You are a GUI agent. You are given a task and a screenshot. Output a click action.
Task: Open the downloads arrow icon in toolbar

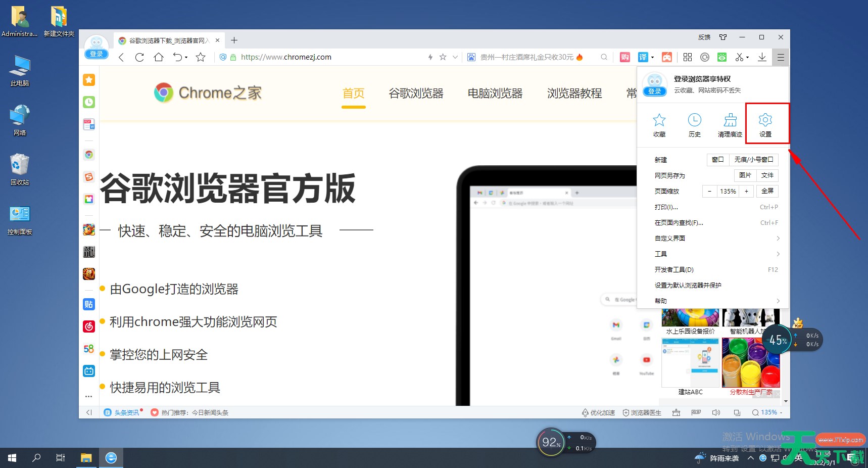click(x=762, y=57)
